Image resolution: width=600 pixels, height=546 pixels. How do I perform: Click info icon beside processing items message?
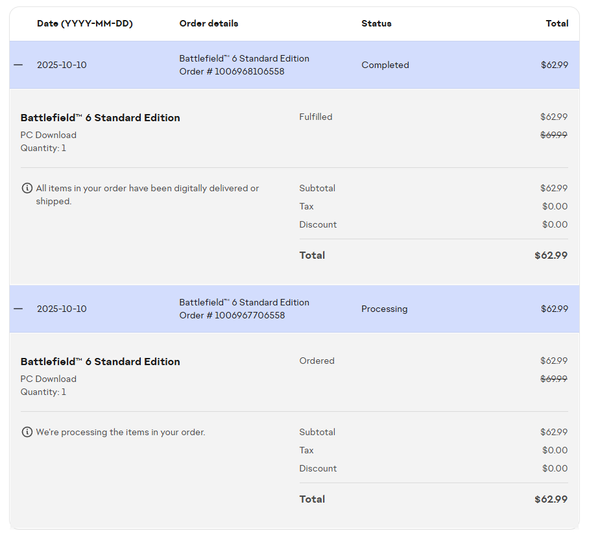pyautogui.click(x=27, y=432)
